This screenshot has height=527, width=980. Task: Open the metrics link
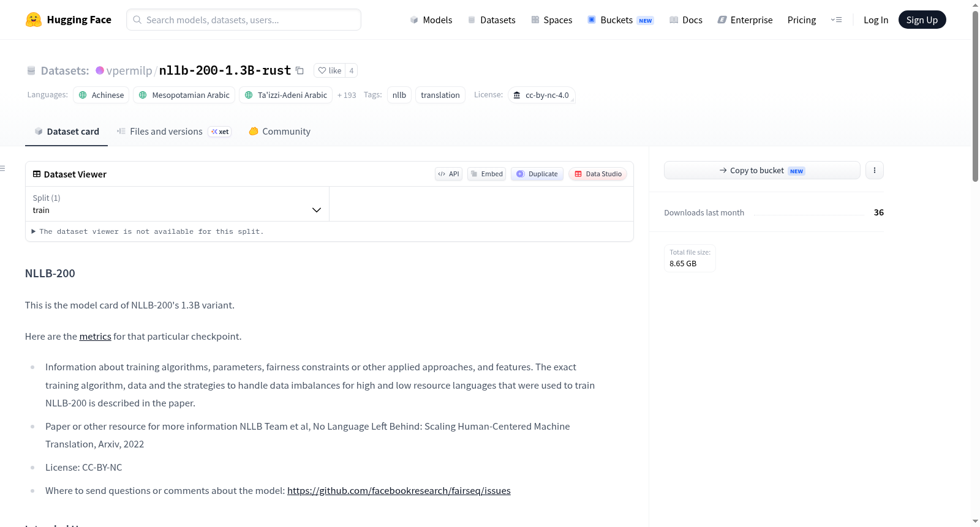pyautogui.click(x=96, y=336)
